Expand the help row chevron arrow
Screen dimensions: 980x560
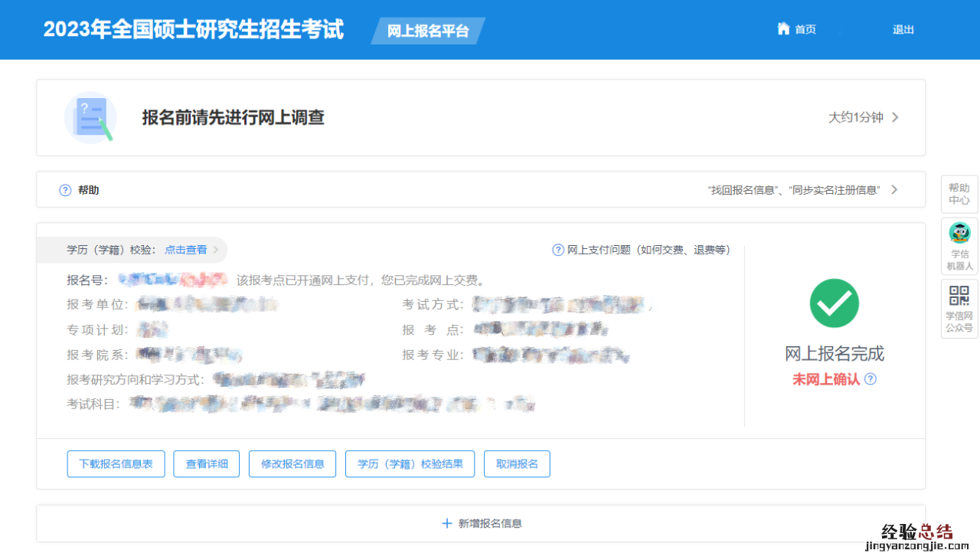[894, 190]
